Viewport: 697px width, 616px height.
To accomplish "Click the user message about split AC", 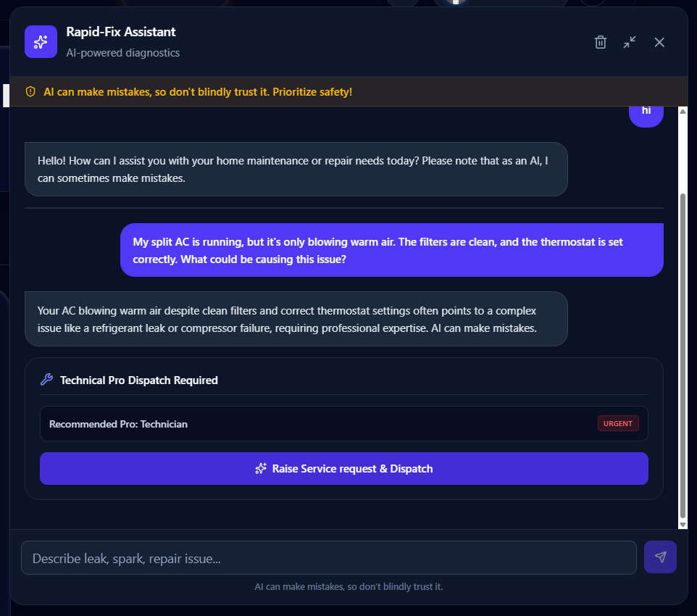I will point(392,250).
